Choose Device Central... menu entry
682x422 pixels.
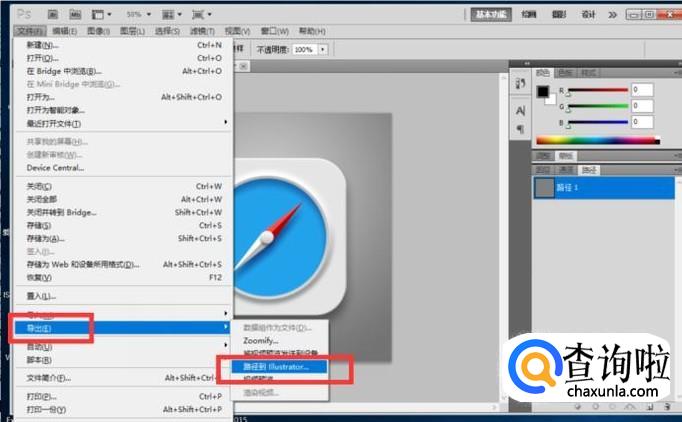pyautogui.click(x=124, y=168)
